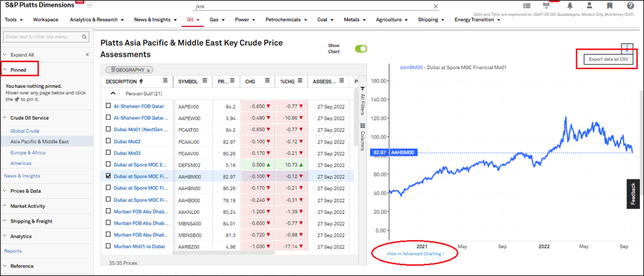This screenshot has width=644, height=276.
Task: Check the DEFSM02 row checkbox
Action: coord(108,164)
